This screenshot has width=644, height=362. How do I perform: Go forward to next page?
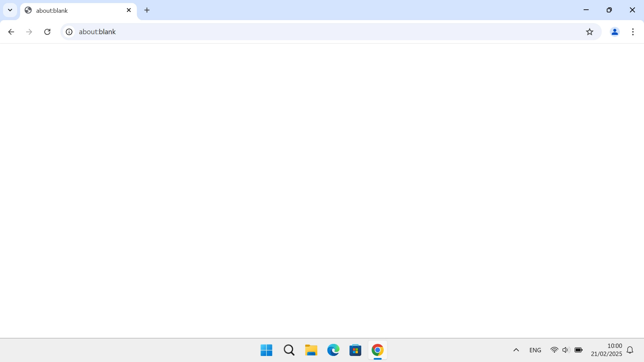(x=29, y=32)
